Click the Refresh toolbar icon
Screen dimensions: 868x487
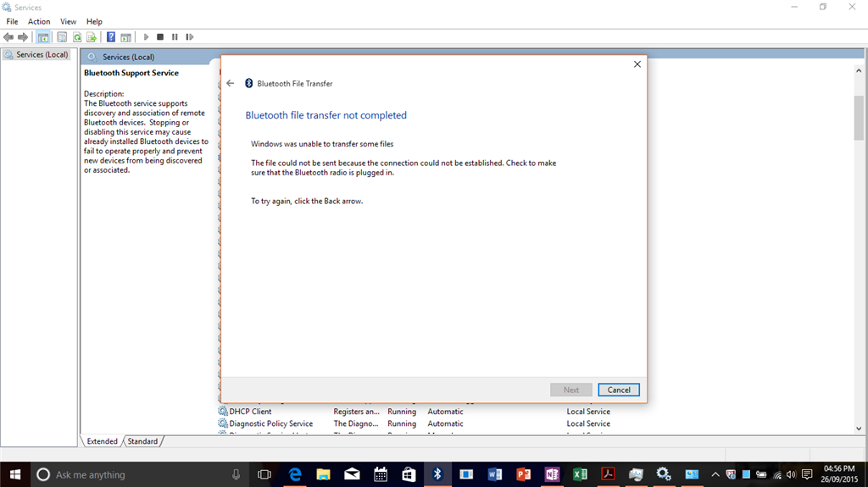(x=77, y=37)
